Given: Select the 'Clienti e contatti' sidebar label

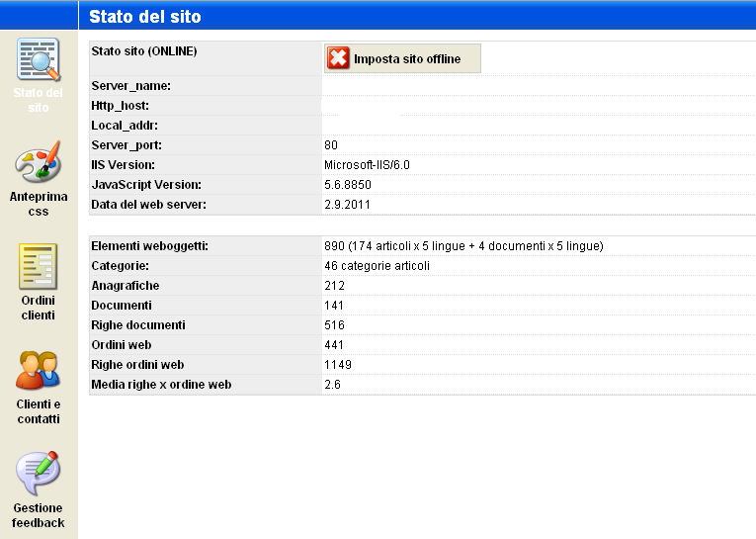Looking at the screenshot, I should pyautogui.click(x=39, y=411).
